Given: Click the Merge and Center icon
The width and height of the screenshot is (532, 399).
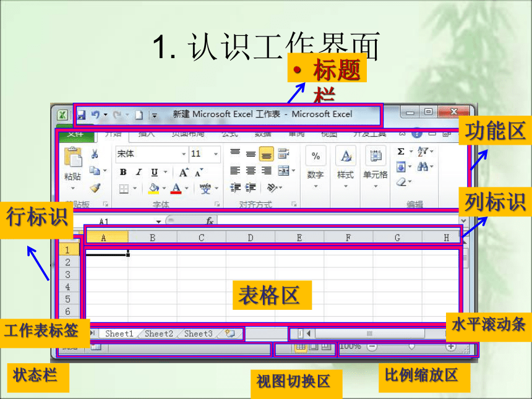Looking at the screenshot, I should point(284,170).
